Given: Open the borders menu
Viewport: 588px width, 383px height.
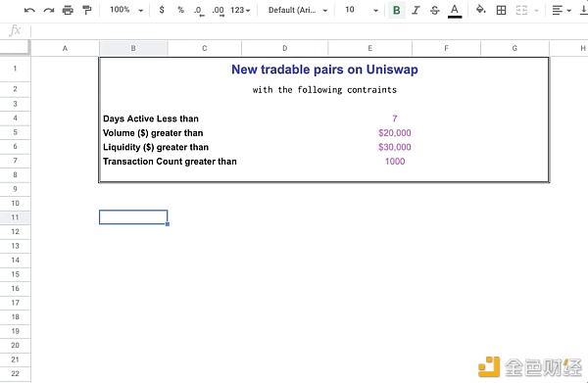Looking at the screenshot, I should click(501, 10).
